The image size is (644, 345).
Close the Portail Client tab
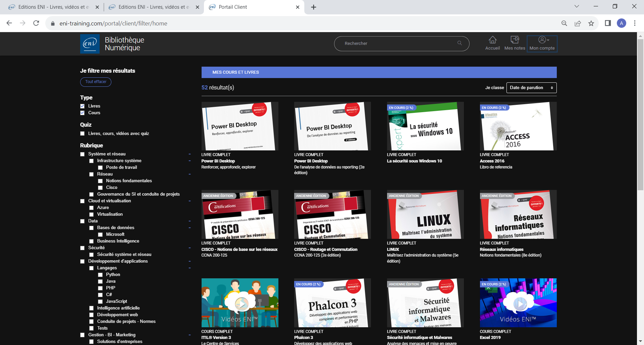click(298, 7)
